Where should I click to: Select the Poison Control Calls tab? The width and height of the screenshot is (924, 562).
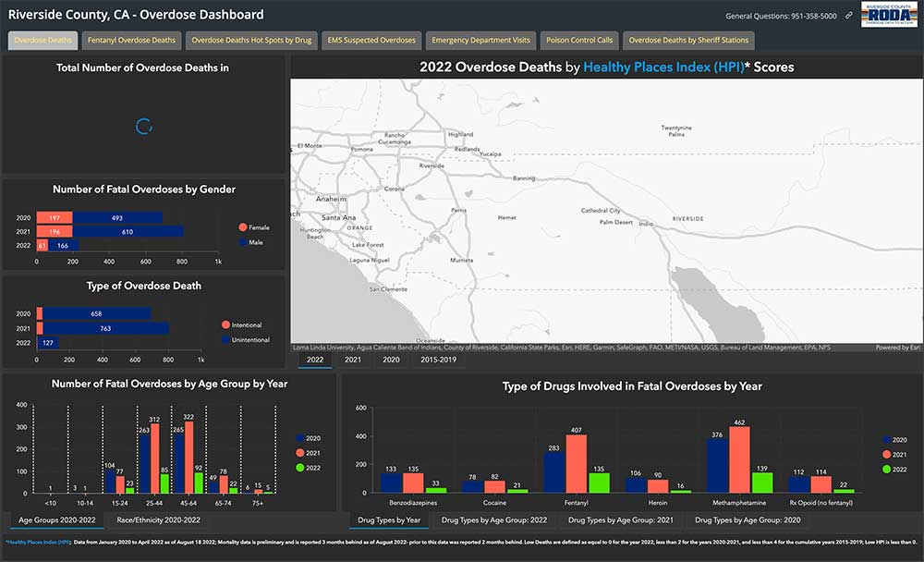[x=578, y=41]
